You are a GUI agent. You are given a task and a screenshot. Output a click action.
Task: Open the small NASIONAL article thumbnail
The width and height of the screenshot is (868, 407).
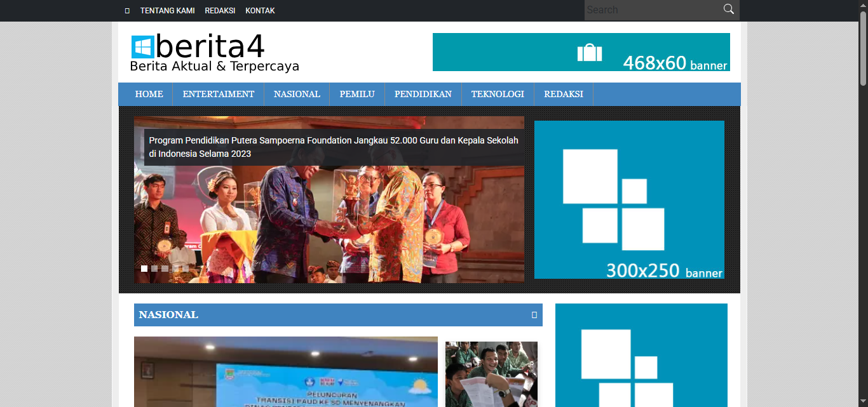point(491,374)
